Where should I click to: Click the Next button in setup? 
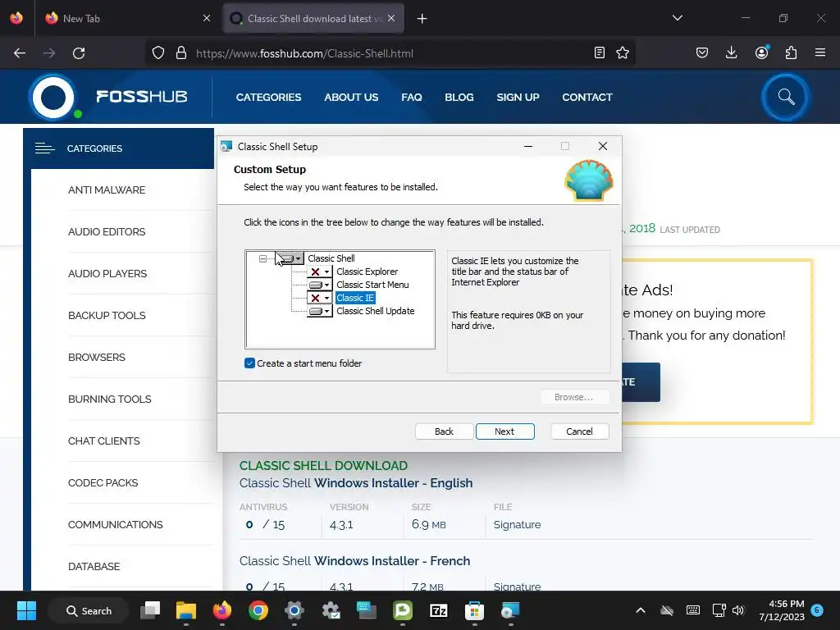504,431
